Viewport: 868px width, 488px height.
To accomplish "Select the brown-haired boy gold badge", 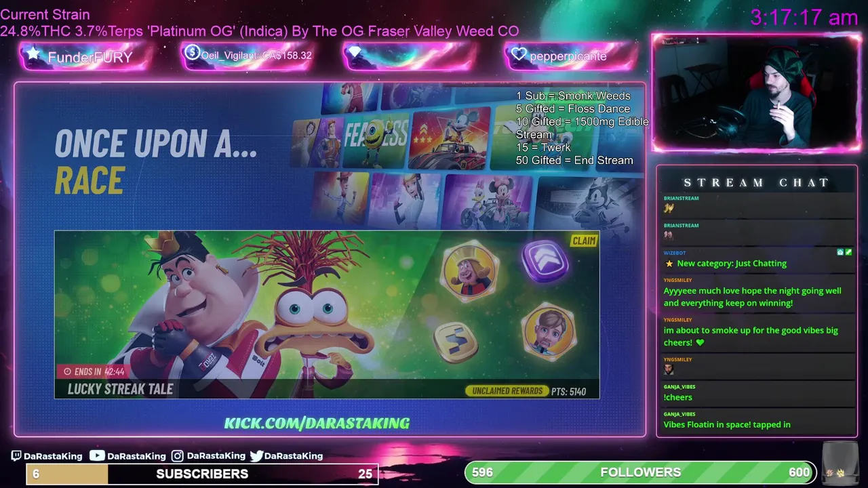I will coord(549,332).
